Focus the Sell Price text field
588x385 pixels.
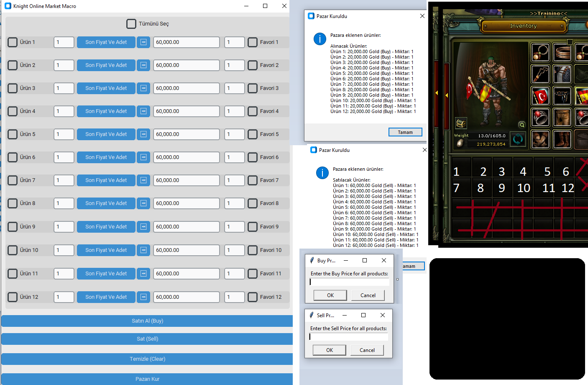coord(348,337)
